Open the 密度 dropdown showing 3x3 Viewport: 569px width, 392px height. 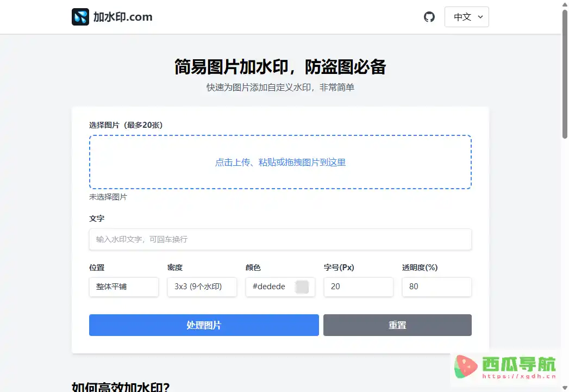pyautogui.click(x=202, y=287)
